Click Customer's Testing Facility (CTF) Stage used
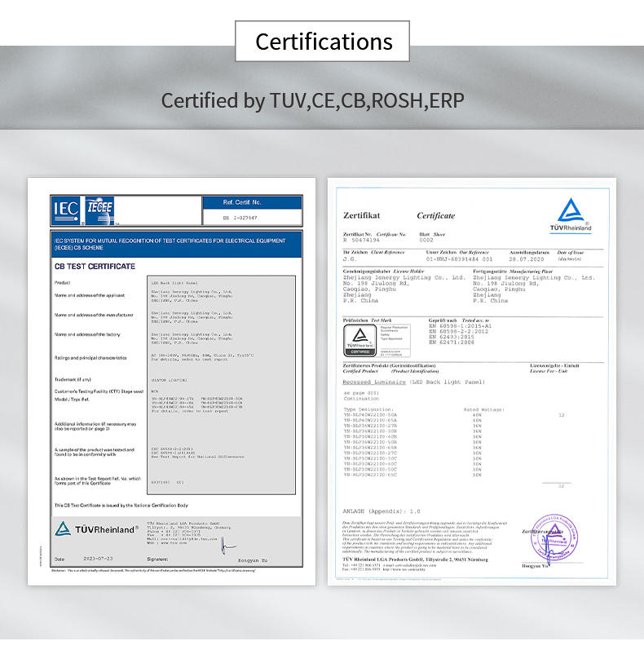The height and width of the screenshot is (672, 644). [99, 391]
